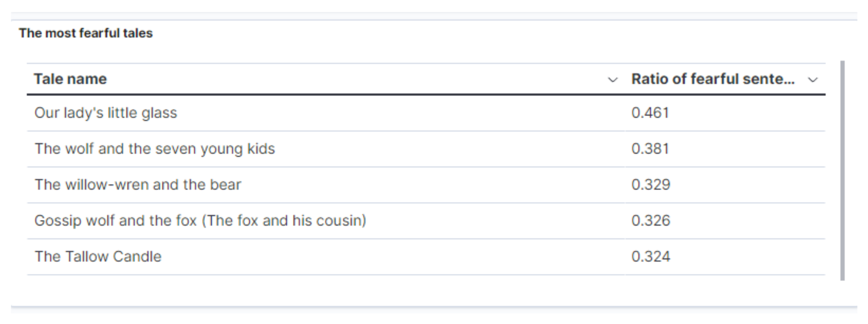This screenshot has width=868, height=324.
Task: Select The Tallow Candle tale cell
Action: pyautogui.click(x=98, y=257)
